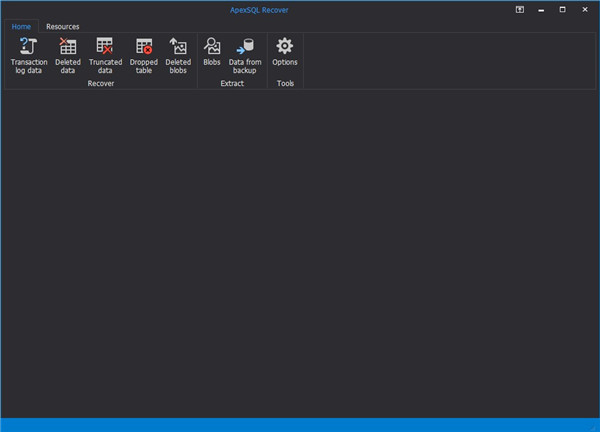The width and height of the screenshot is (600, 432).
Task: Switch to the Resources tab
Action: coord(63,26)
